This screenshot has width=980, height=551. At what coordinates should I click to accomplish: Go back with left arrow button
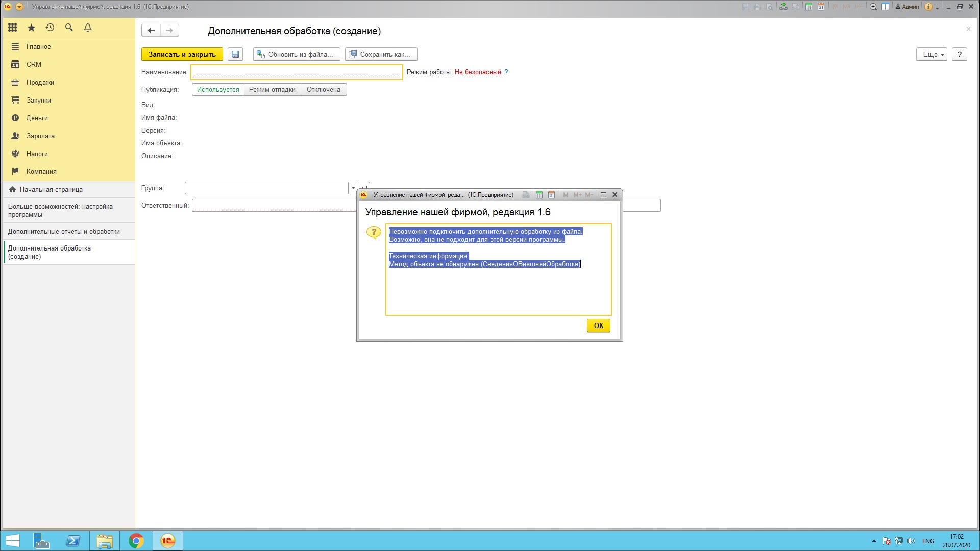151,31
